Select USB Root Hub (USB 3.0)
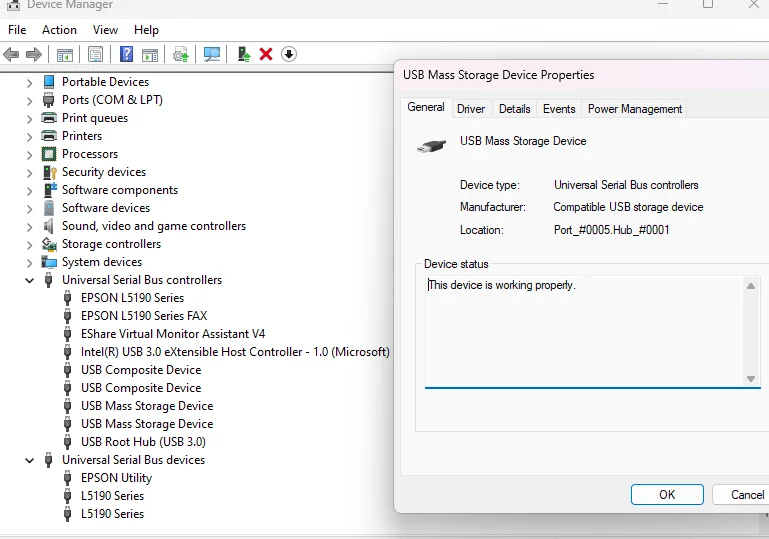 point(143,442)
